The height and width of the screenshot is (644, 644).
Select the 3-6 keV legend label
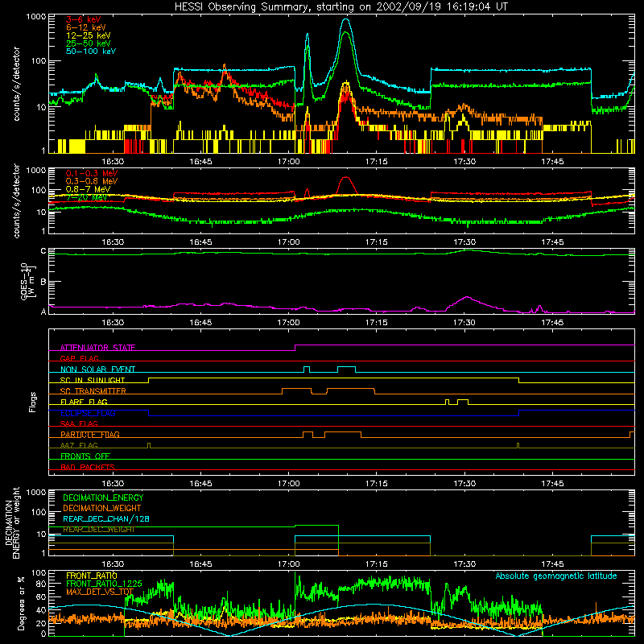pos(84,19)
